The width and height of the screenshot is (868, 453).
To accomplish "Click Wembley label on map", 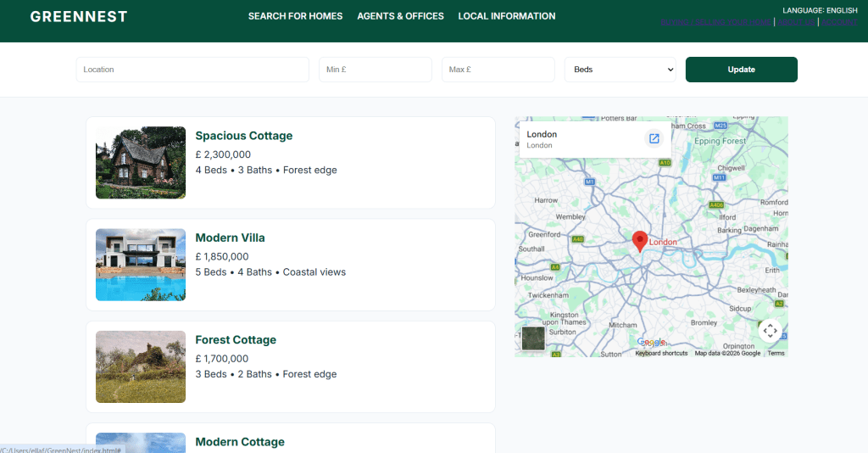I will click(570, 216).
